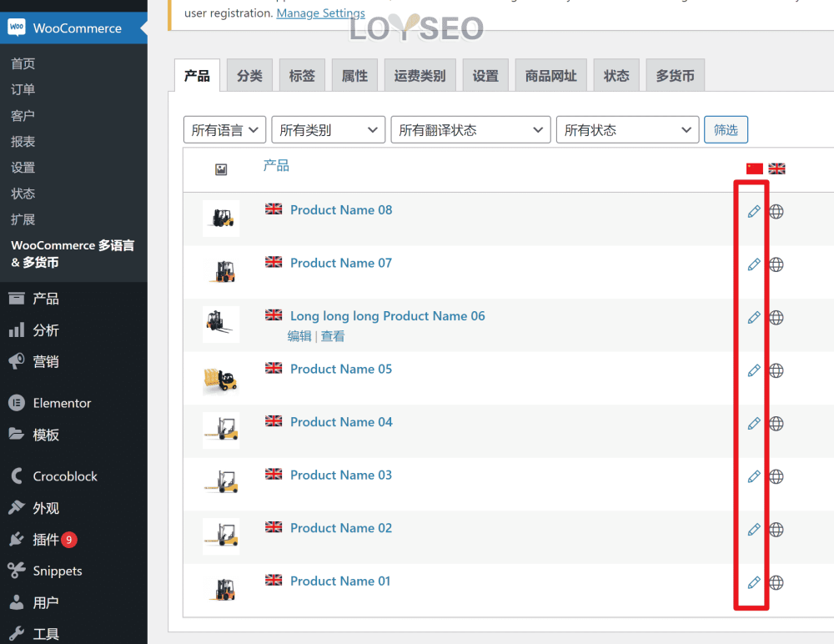834x644 pixels.
Task: Click the WooCommerce logo in the sidebar
Action: 17,28
